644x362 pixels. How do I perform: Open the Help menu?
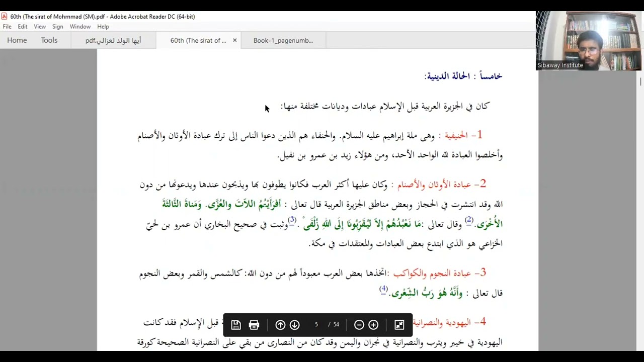103,27
